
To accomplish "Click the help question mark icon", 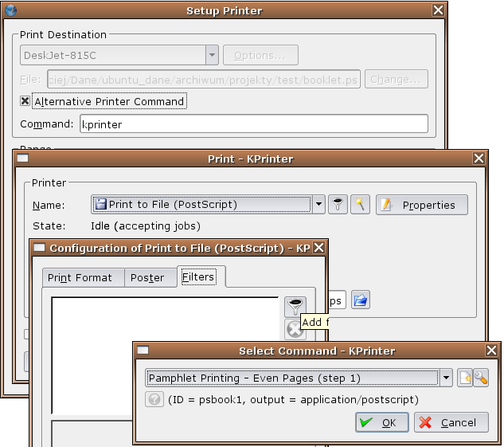I will click(154, 399).
